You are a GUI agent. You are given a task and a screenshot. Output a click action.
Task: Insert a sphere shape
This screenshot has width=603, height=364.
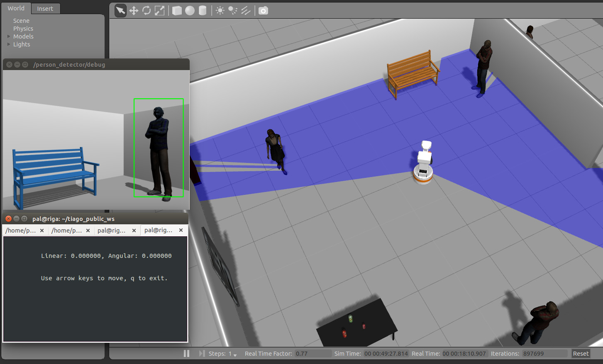tap(190, 10)
